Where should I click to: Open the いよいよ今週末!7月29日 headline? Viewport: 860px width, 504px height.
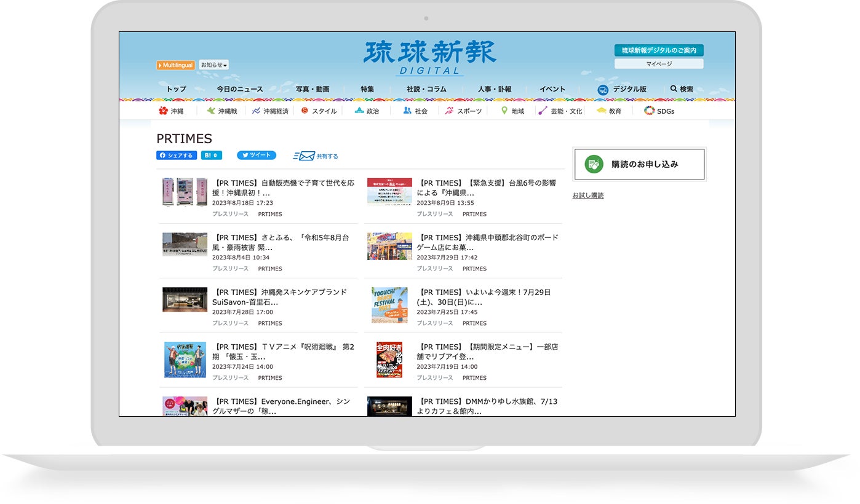[484, 297]
